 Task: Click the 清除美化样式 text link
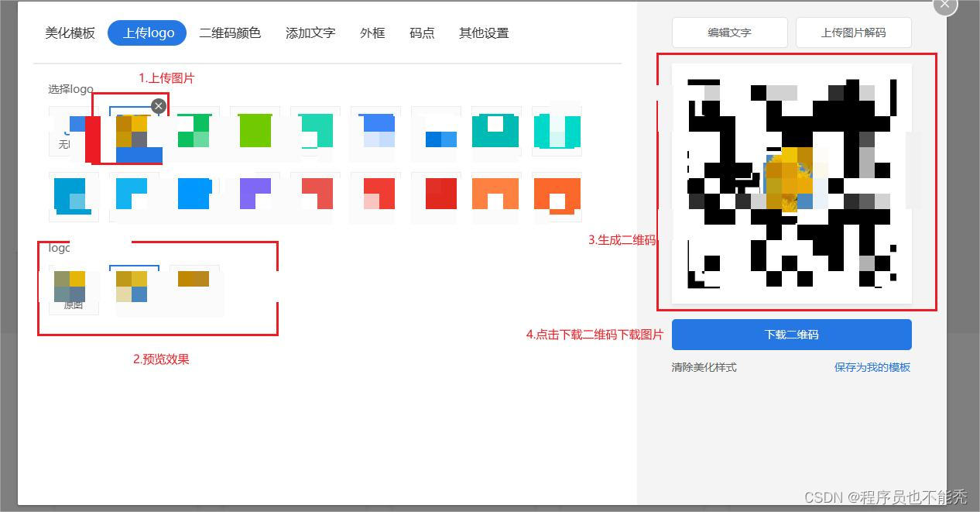click(703, 366)
